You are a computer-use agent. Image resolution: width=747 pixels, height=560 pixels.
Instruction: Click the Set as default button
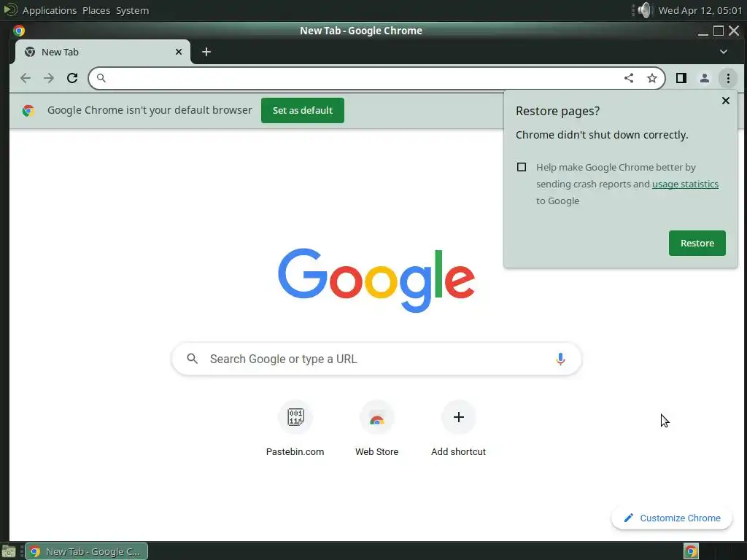click(x=303, y=111)
